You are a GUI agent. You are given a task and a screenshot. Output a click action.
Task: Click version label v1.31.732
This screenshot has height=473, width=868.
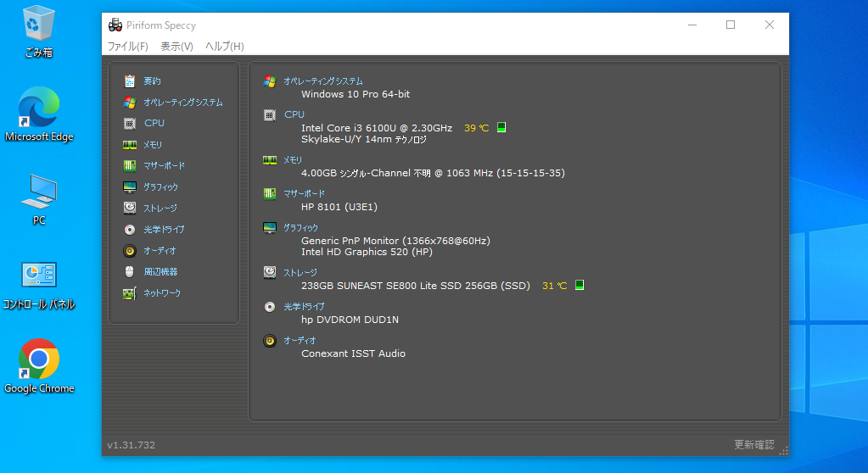tap(132, 445)
